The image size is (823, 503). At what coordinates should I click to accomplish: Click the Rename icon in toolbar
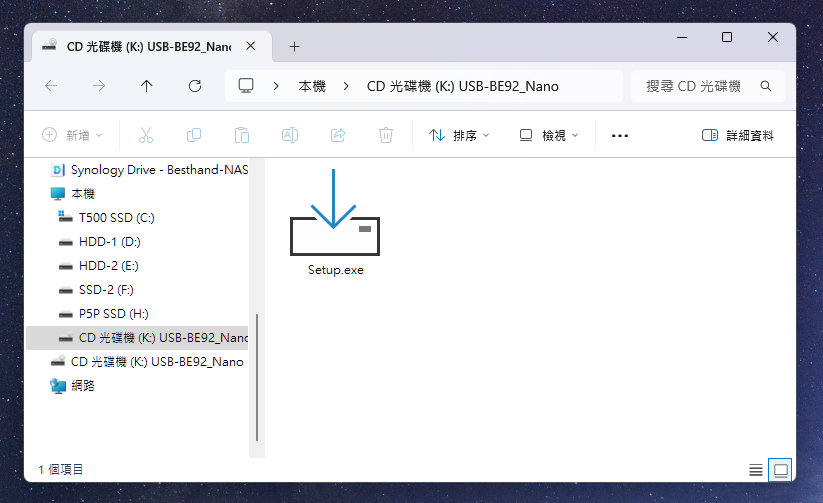click(x=290, y=135)
